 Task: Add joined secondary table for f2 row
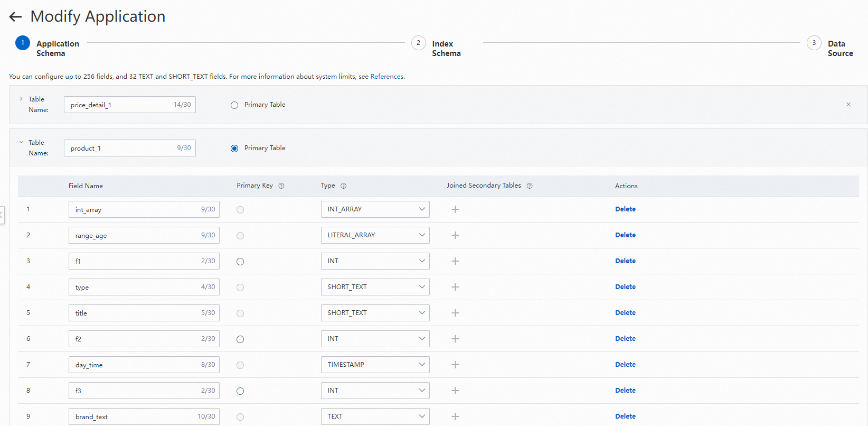tap(455, 339)
